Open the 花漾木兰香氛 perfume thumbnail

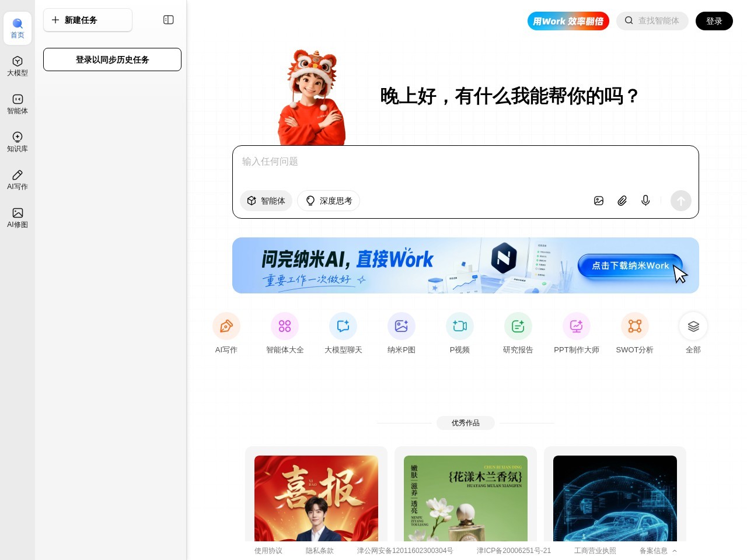466,498
